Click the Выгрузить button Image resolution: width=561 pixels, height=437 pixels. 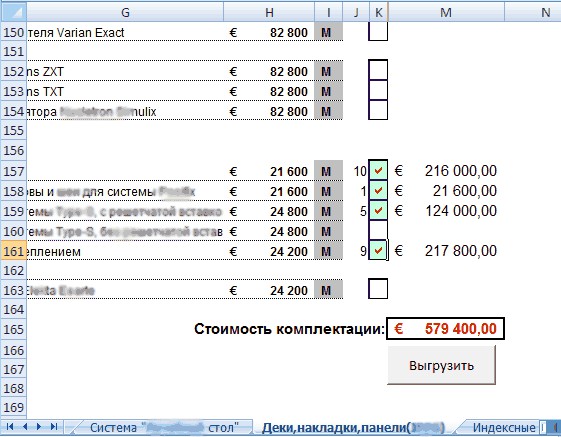coord(442,365)
